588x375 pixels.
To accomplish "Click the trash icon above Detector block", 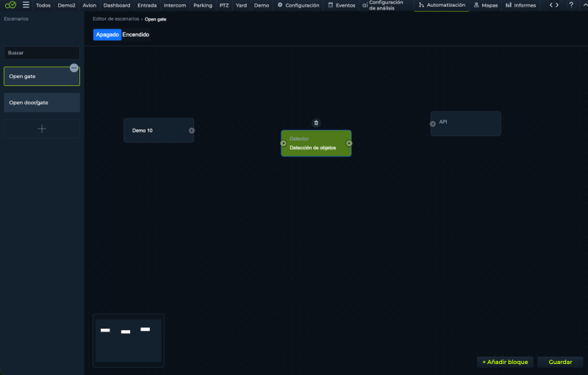I will coord(316,123).
